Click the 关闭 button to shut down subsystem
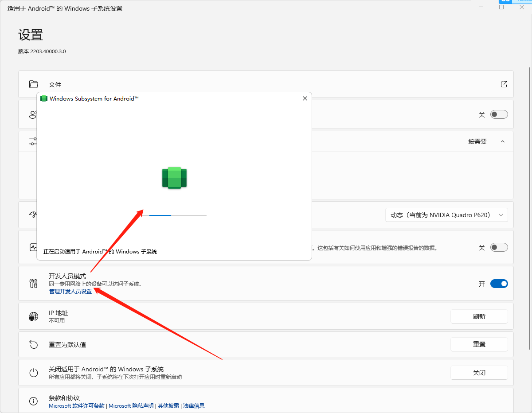This screenshot has height=413, width=532. [479, 373]
